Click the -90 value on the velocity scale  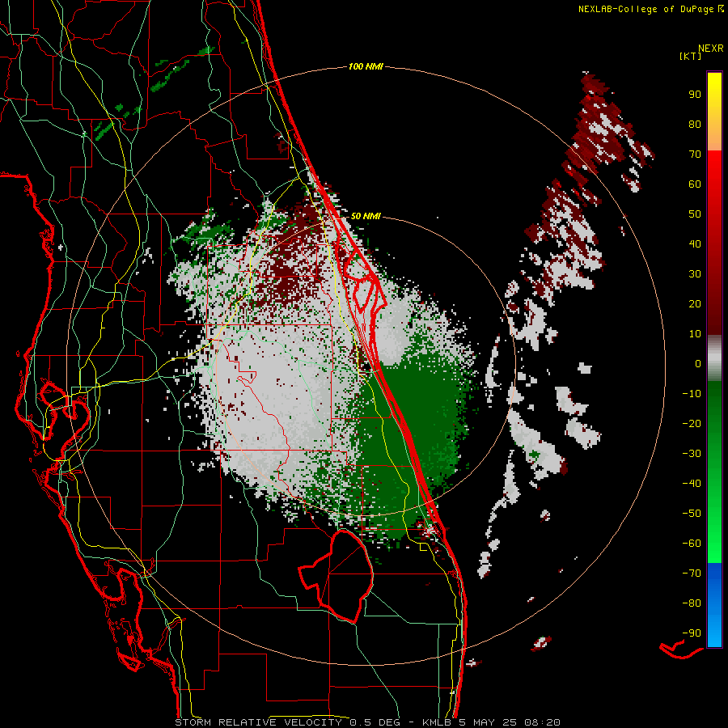tap(692, 633)
